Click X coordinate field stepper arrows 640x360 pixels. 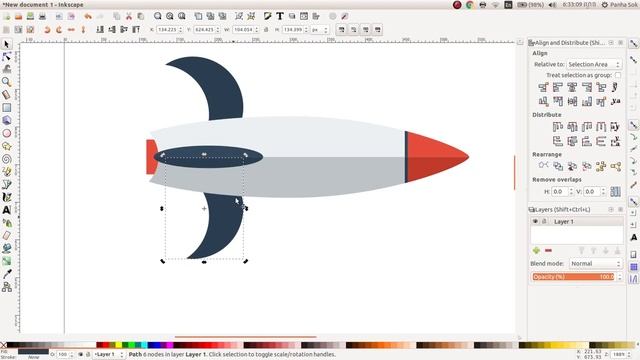click(181, 30)
